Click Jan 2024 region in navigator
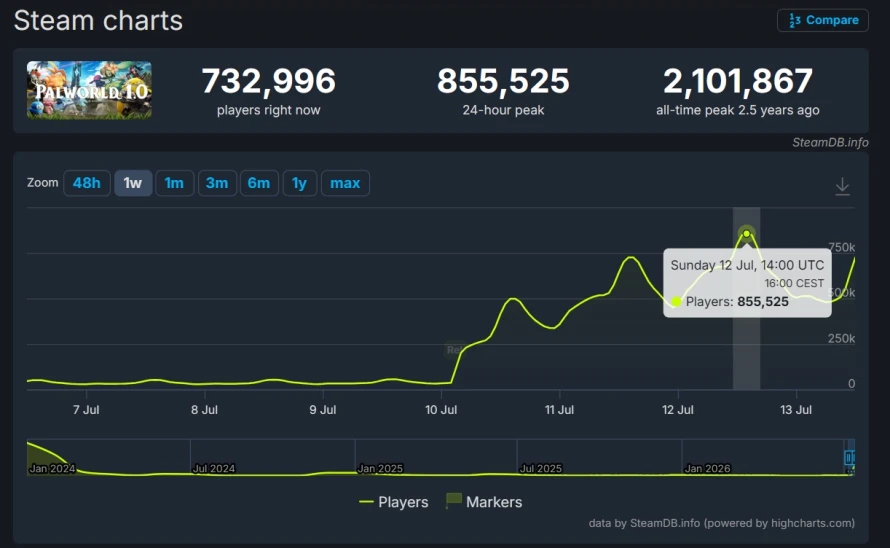 [52, 468]
